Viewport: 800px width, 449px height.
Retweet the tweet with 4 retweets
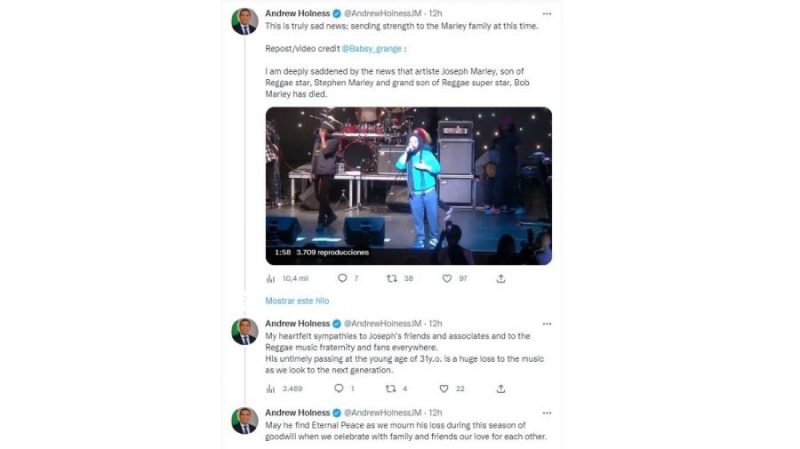[391, 388]
